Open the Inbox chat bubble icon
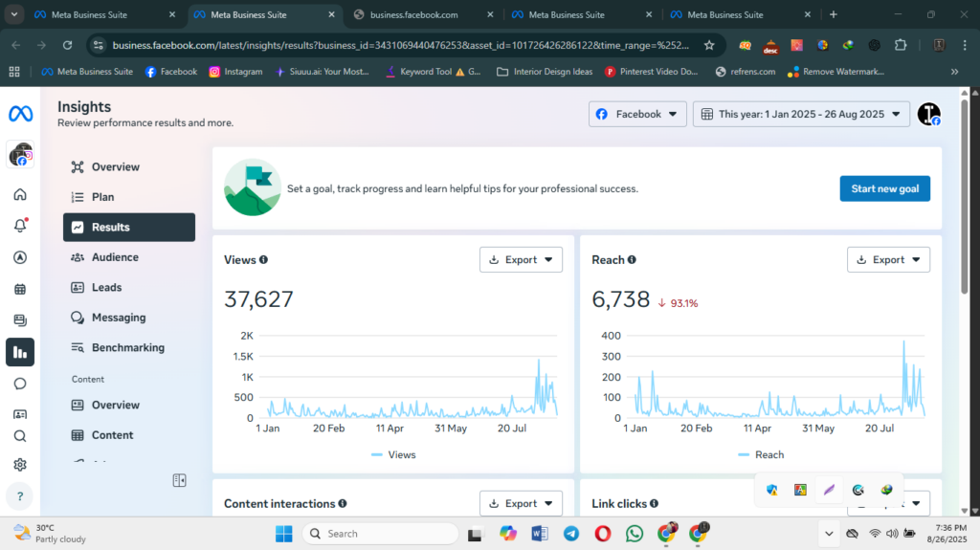The height and width of the screenshot is (550, 980). (x=20, y=384)
